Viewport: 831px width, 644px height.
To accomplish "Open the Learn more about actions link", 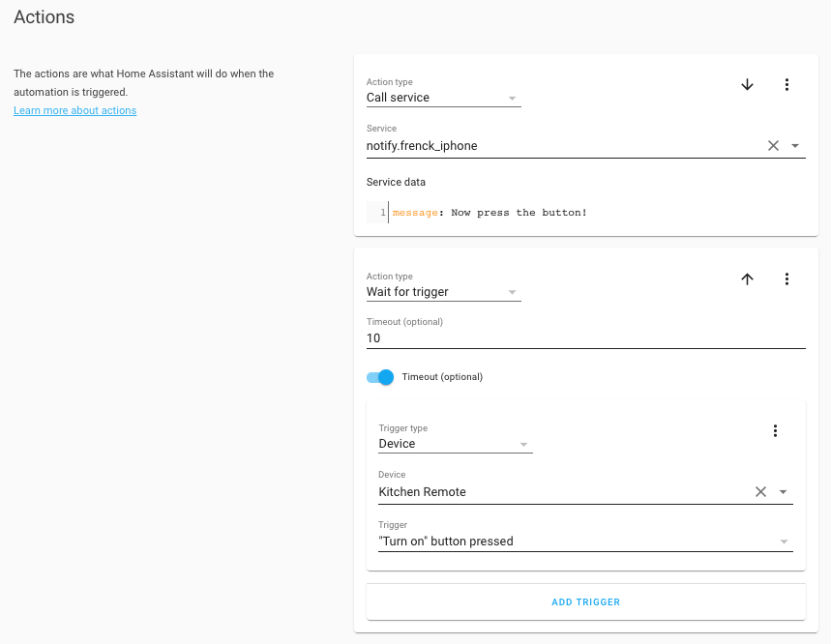I will click(x=74, y=110).
